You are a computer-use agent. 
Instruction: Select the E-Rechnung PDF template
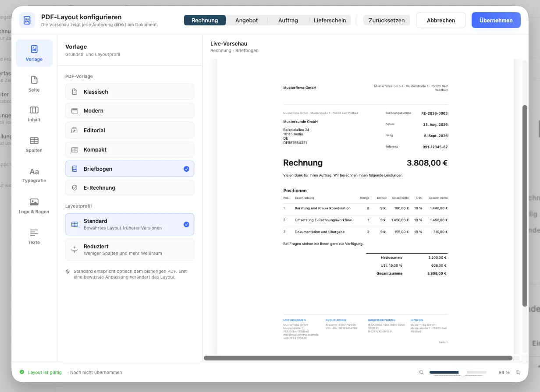[130, 188]
